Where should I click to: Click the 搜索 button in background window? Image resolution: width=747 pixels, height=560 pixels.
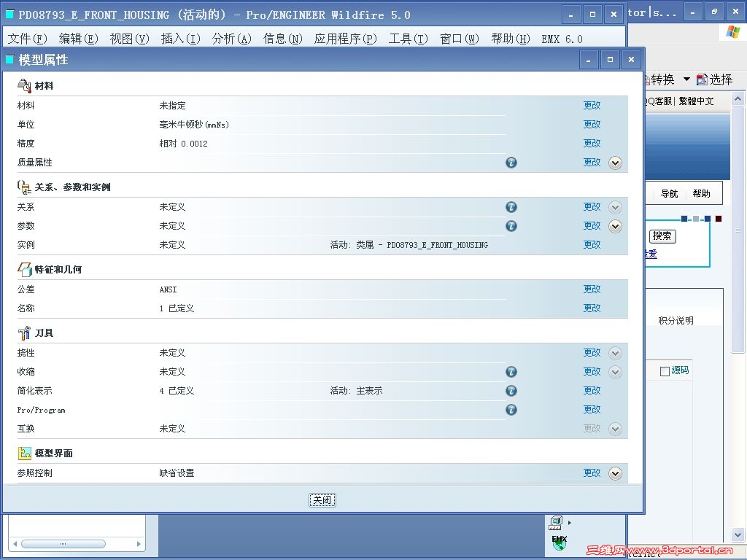[662, 236]
